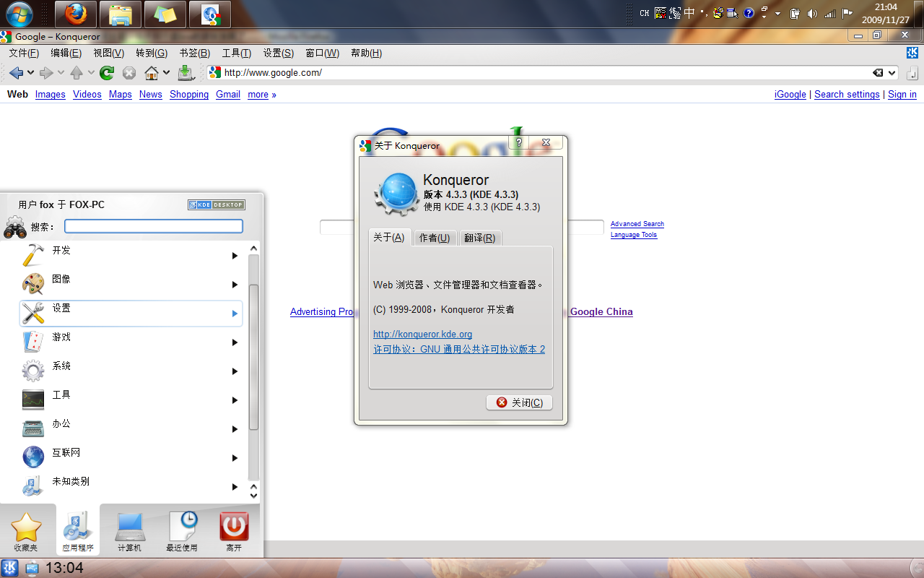The width and height of the screenshot is (924, 578).
Task: Expand the location bar history dropdown
Action: click(892, 72)
